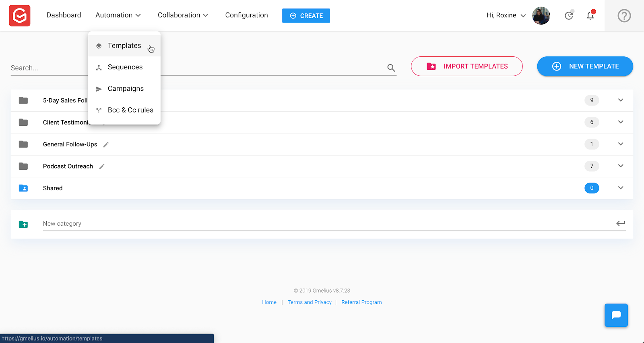Click the 7 count badge
Image resolution: width=644 pixels, height=343 pixels.
(592, 166)
